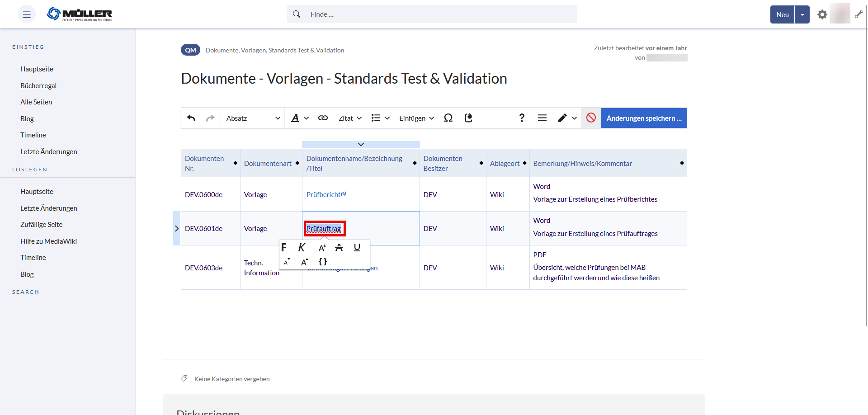Open the Absatz paragraph format dropdown
Viewport: 868px width, 415px height.
[253, 118]
